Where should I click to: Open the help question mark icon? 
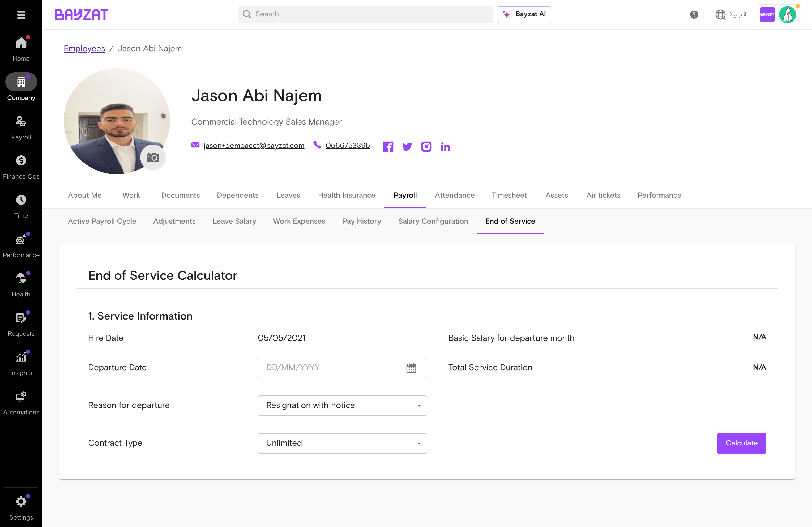[x=694, y=15]
